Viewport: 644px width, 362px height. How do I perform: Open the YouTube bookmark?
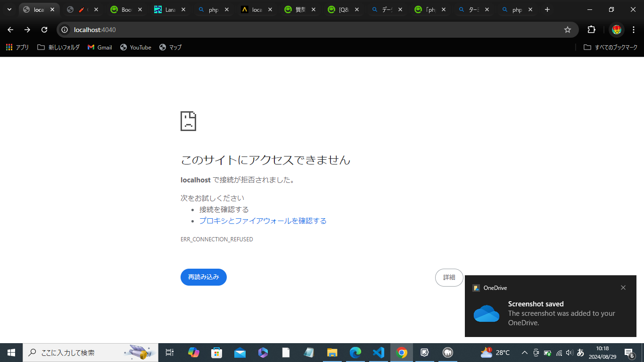[136, 47]
